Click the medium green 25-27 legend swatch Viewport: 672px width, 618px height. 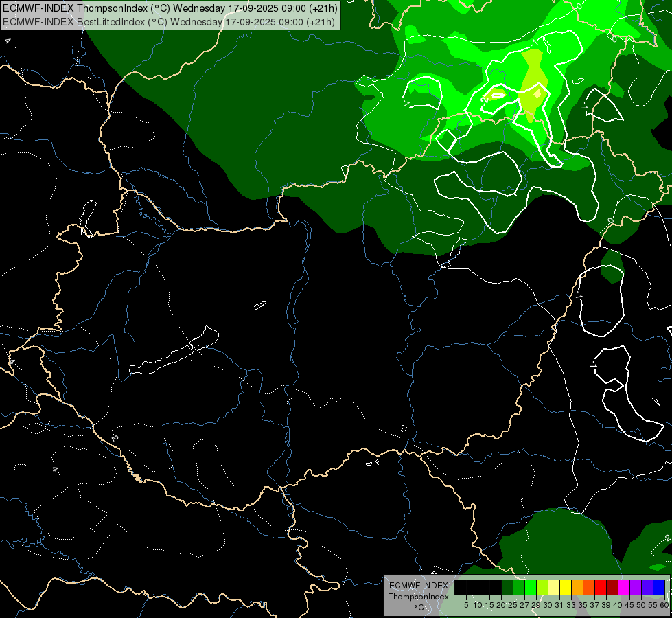pos(518,587)
